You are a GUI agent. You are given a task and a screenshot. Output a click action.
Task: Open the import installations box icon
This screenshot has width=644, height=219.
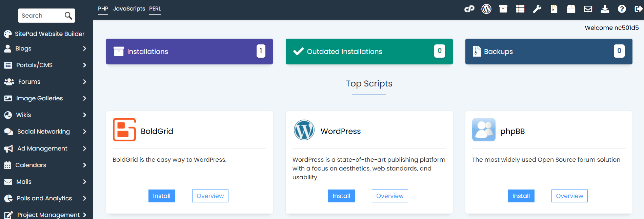[571, 9]
